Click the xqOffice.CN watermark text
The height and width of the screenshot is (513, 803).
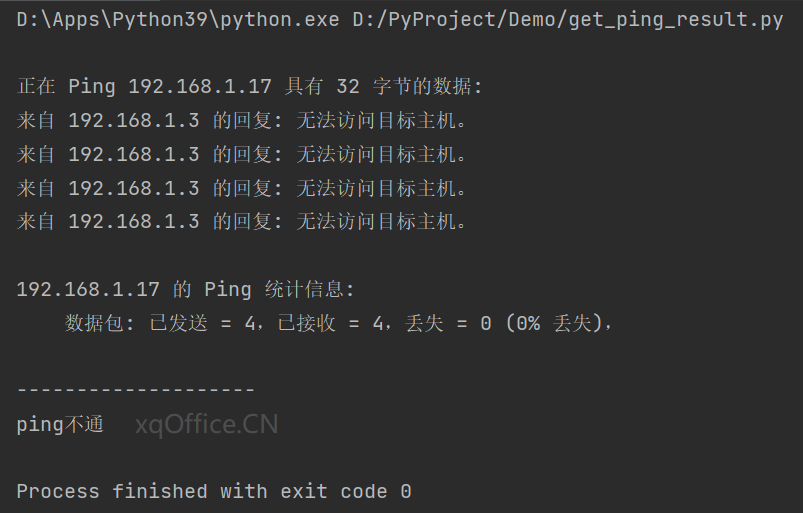[206, 424]
